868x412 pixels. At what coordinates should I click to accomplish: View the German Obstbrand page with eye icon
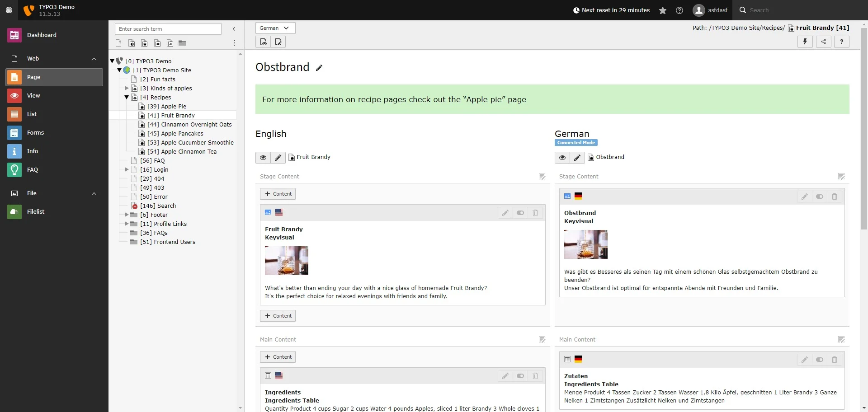pyautogui.click(x=562, y=157)
